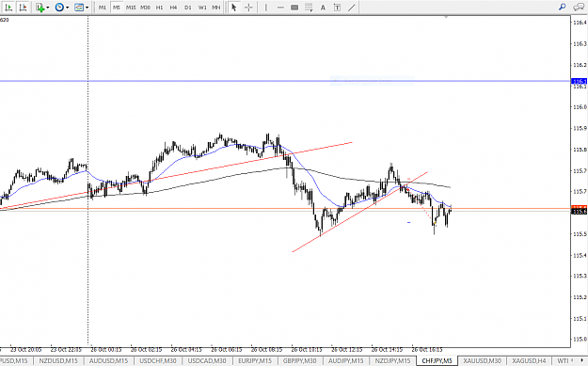The width and height of the screenshot is (588, 366).
Task: Click the tab strip right arrow
Action: (582, 360)
